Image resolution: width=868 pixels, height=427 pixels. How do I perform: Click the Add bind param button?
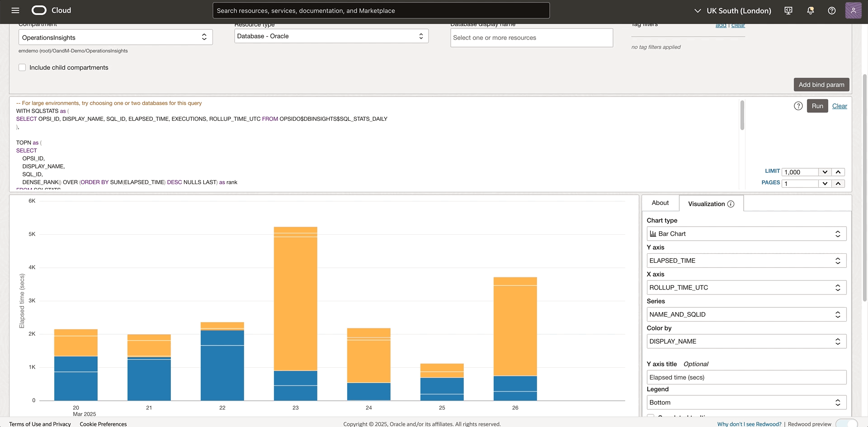[821, 85]
